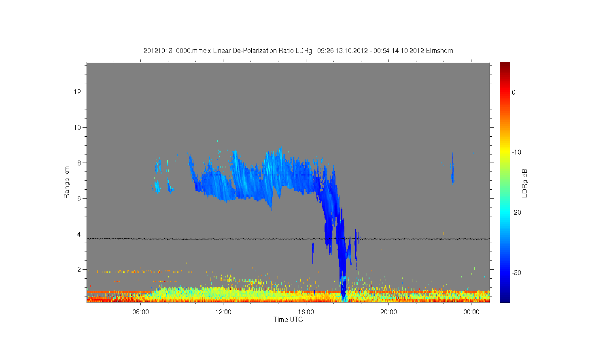Image resolution: width=607 pixels, height=364 pixels.
Task: Click the 20:00 time tick label
Action: point(388,312)
